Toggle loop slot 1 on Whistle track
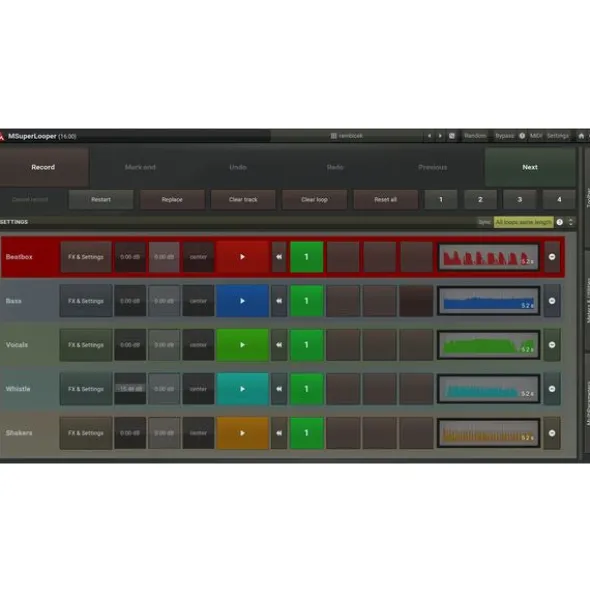The image size is (590, 591). (x=306, y=389)
